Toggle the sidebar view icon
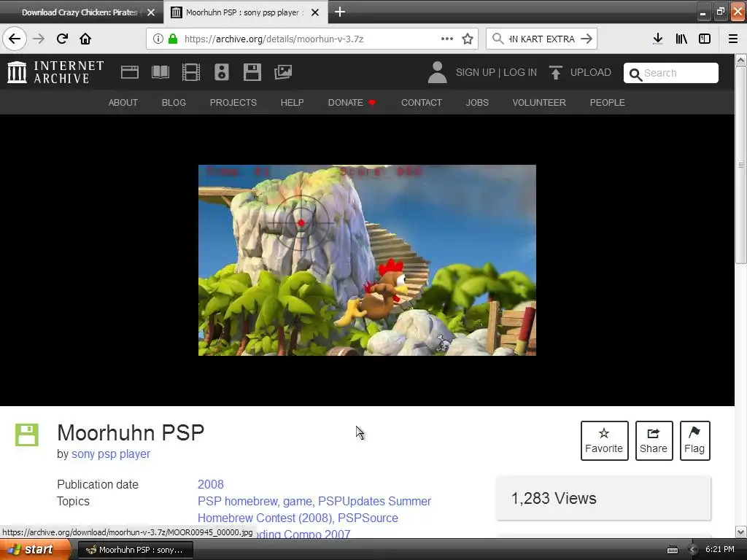This screenshot has height=560, width=747. pyautogui.click(x=705, y=39)
